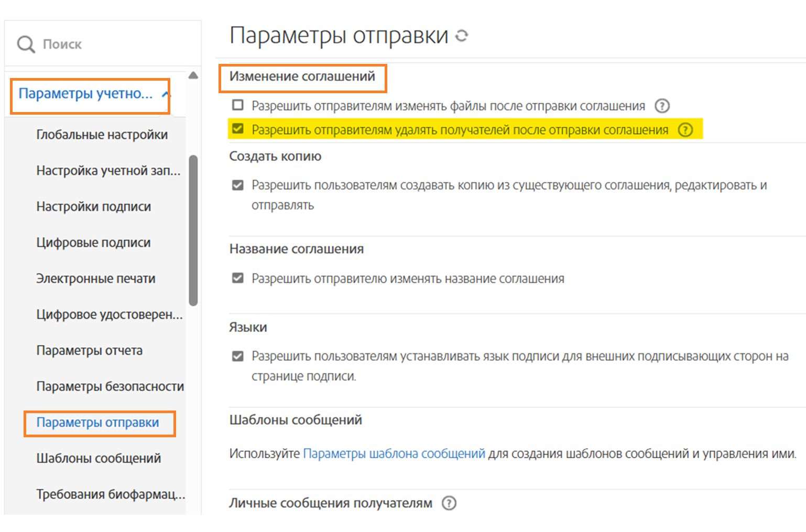The width and height of the screenshot is (806, 532).
Task: Toggle checkbox for setting signing language
Action: 238,356
